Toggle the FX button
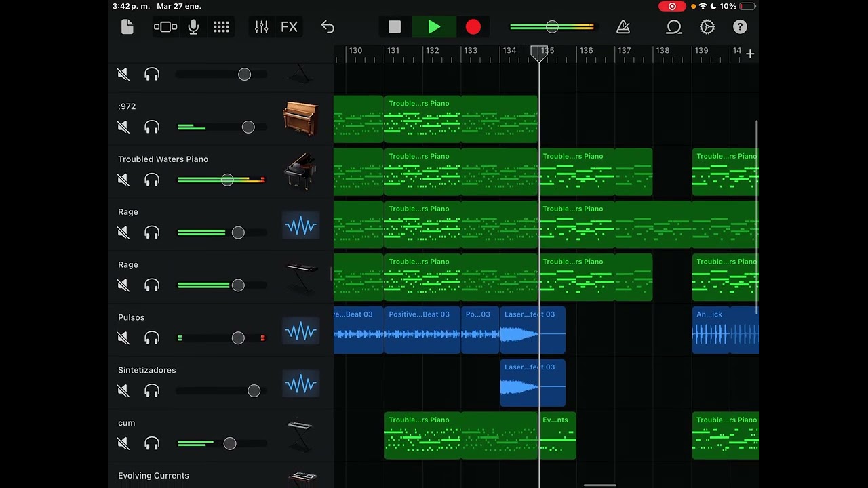 [x=290, y=27]
